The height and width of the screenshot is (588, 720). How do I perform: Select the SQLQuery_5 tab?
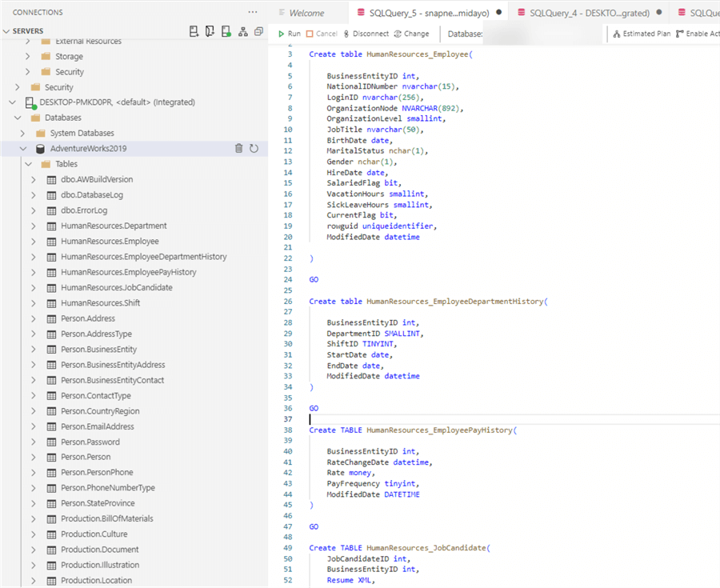429,14
